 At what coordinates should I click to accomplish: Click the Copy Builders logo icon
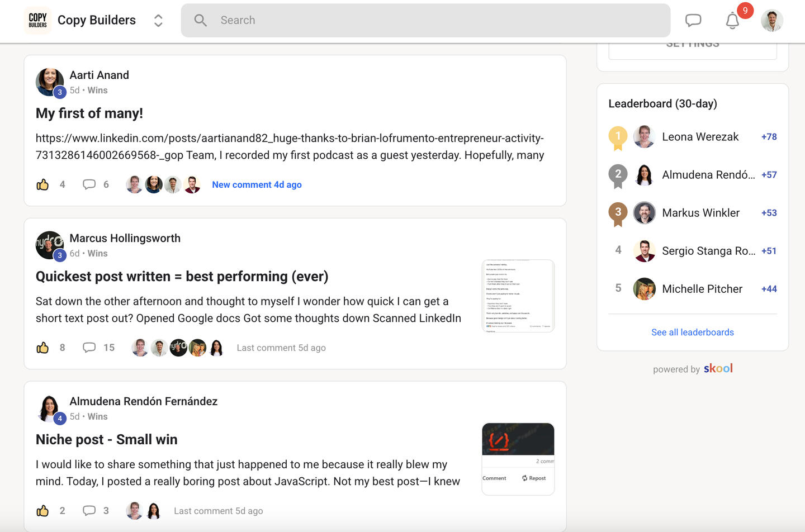(x=37, y=21)
